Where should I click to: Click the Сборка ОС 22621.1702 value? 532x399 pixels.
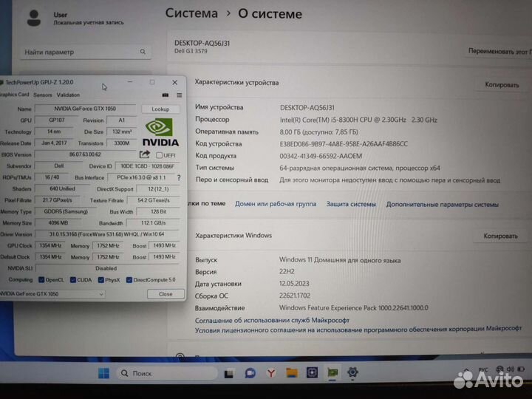pyautogui.click(x=295, y=296)
